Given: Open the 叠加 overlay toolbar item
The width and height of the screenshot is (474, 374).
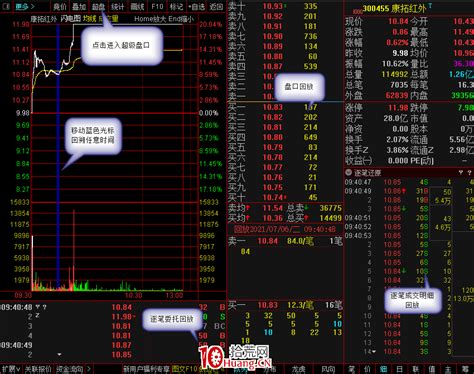Looking at the screenshot, I should pos(79,6).
